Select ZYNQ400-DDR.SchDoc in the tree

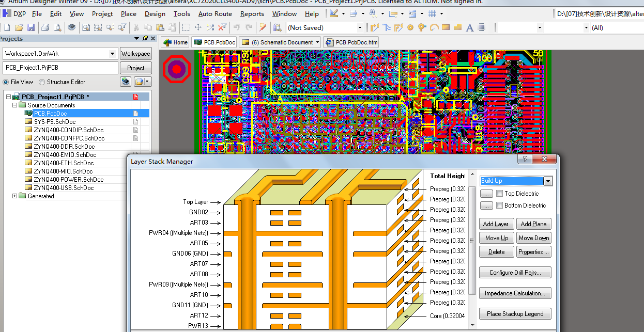64,147
